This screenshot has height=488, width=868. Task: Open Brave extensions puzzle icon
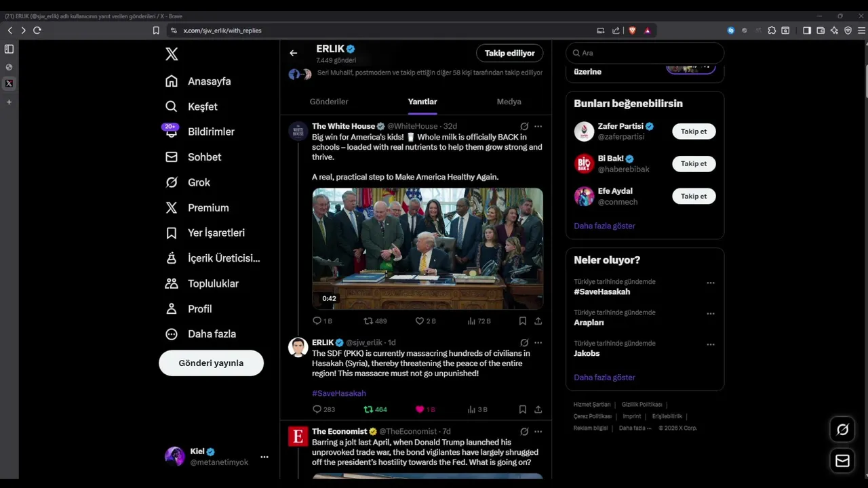[x=772, y=30]
